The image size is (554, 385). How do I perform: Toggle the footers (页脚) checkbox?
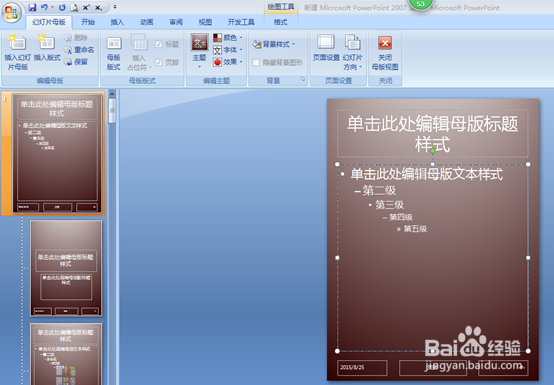(x=167, y=63)
